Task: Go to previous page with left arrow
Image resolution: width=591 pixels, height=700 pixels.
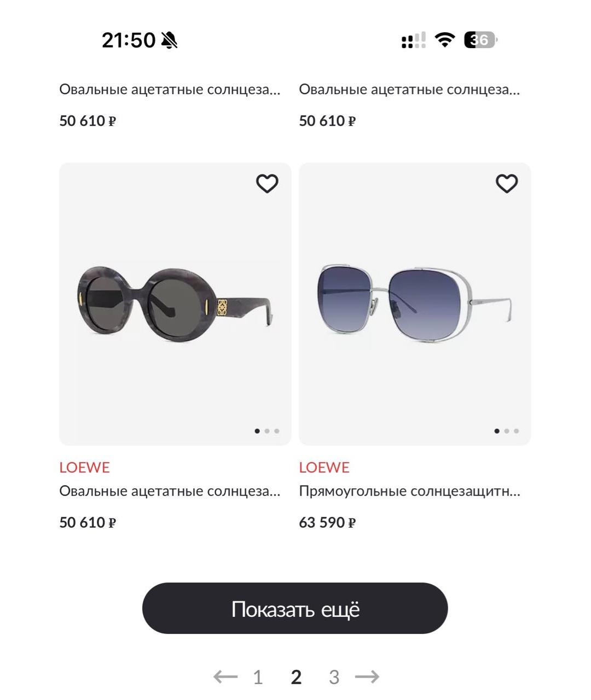Action: click(225, 677)
